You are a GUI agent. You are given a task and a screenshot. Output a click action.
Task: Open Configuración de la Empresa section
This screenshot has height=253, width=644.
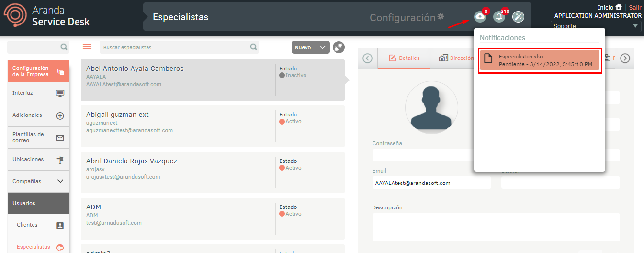click(38, 71)
